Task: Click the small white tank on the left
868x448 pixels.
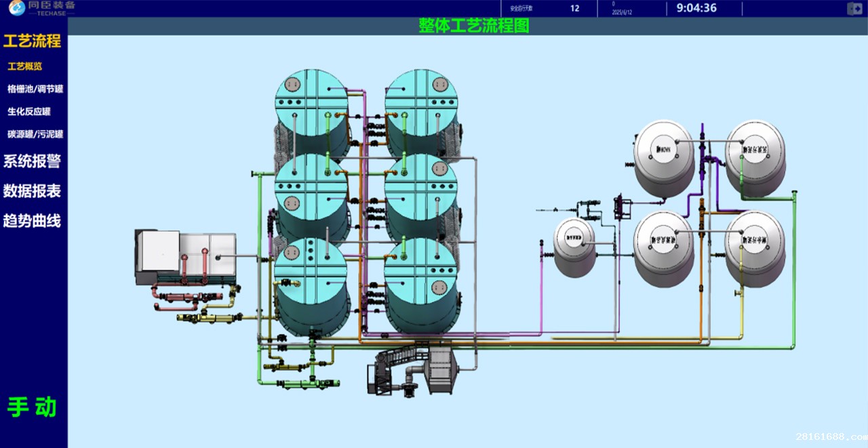Action: 574,247
